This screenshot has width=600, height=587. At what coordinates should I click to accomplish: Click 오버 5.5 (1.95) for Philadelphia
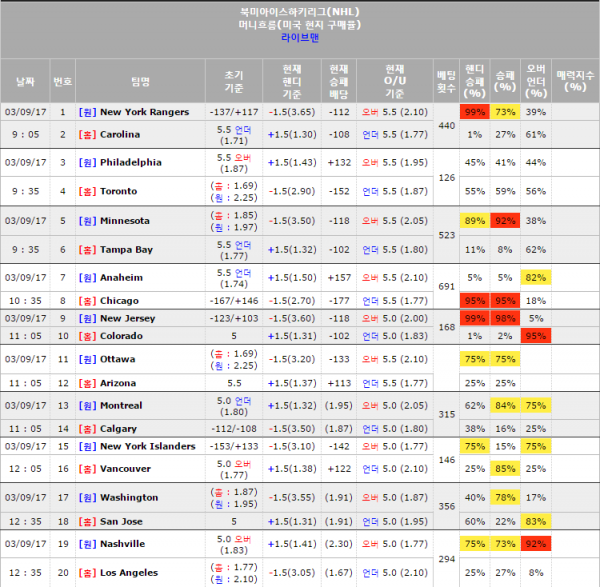395,163
